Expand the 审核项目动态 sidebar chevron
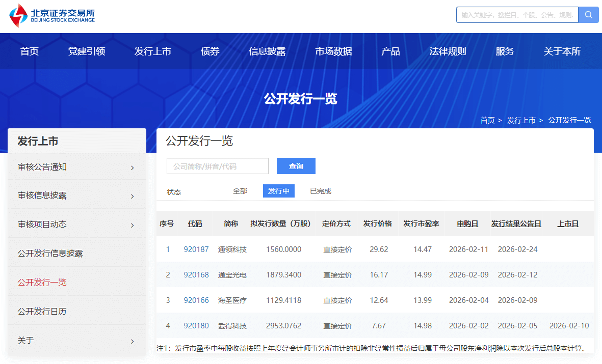This screenshot has width=602, height=364. click(132, 226)
